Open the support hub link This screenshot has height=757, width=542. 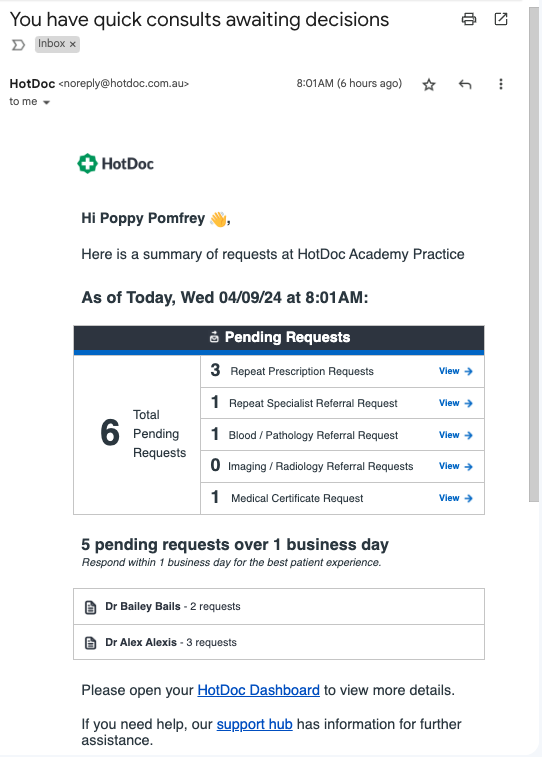[254, 725]
